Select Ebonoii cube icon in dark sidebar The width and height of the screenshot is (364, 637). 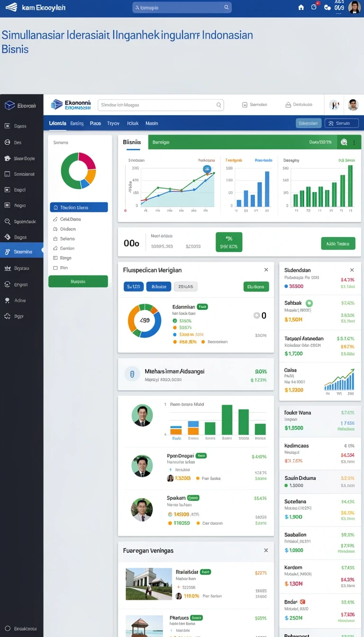click(9, 105)
